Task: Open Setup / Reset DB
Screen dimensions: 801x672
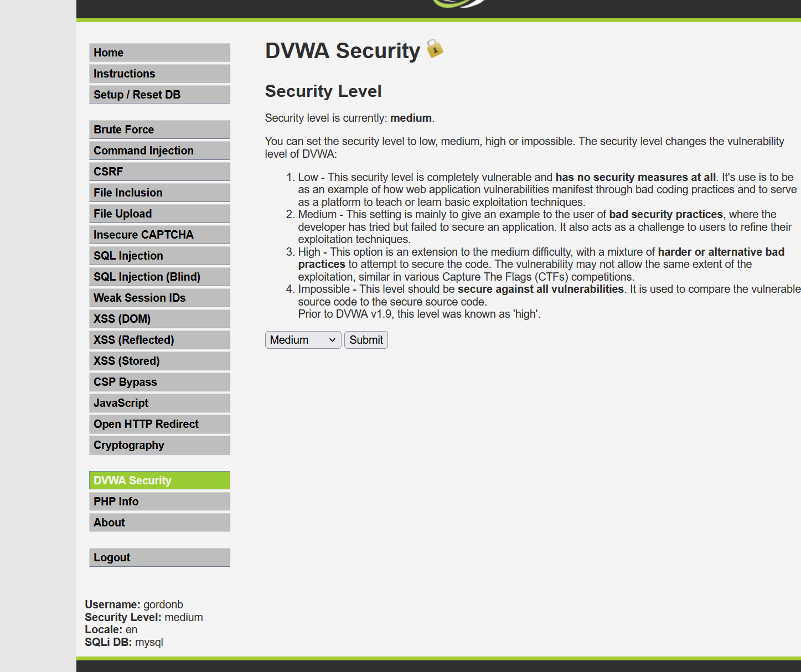Action: tap(159, 95)
